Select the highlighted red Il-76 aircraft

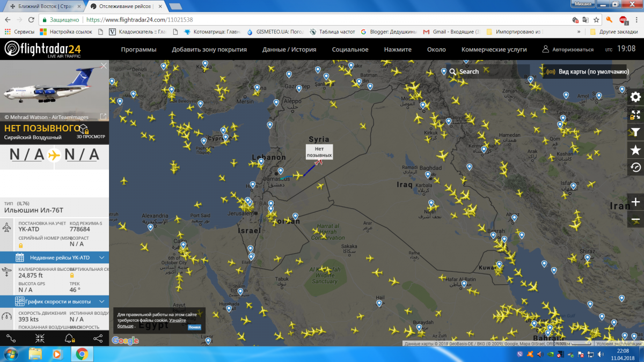(x=319, y=161)
